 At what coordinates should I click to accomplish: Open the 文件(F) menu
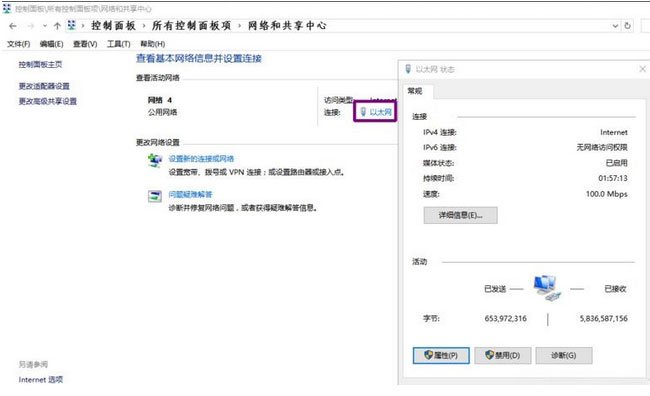(x=18, y=44)
